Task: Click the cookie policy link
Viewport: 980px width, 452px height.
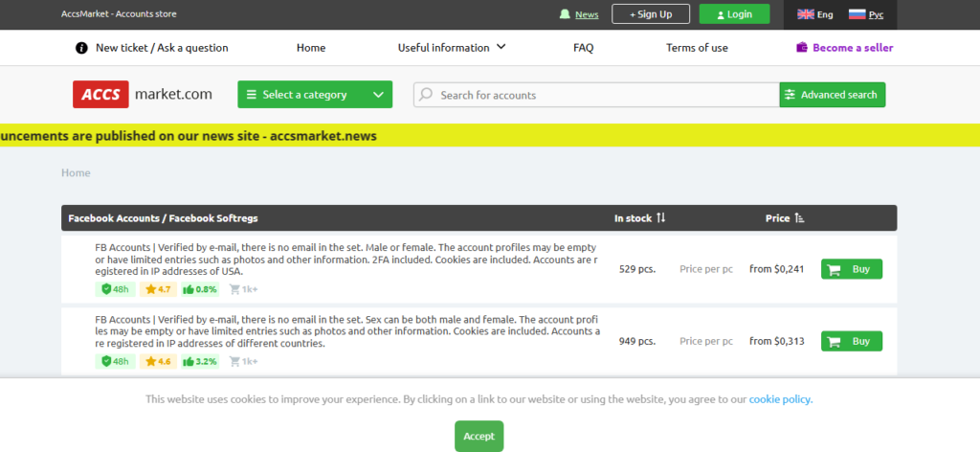Action: point(780,399)
